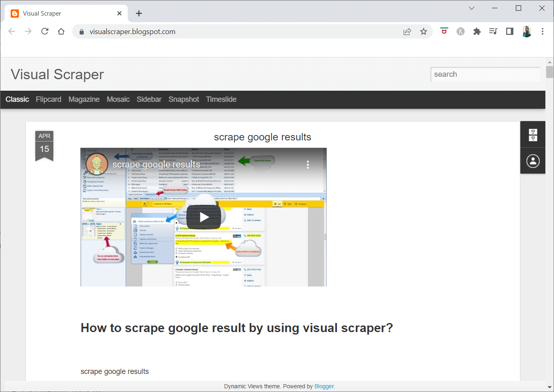The image size is (554, 392).
Task: Switch to Timeslide view
Action: pos(221,99)
